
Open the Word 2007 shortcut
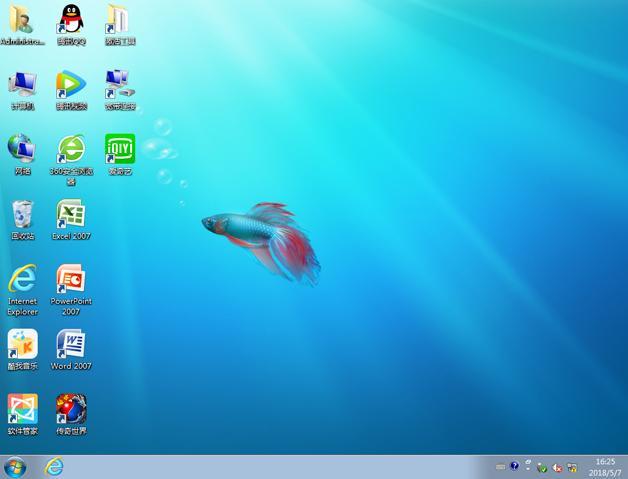point(70,345)
